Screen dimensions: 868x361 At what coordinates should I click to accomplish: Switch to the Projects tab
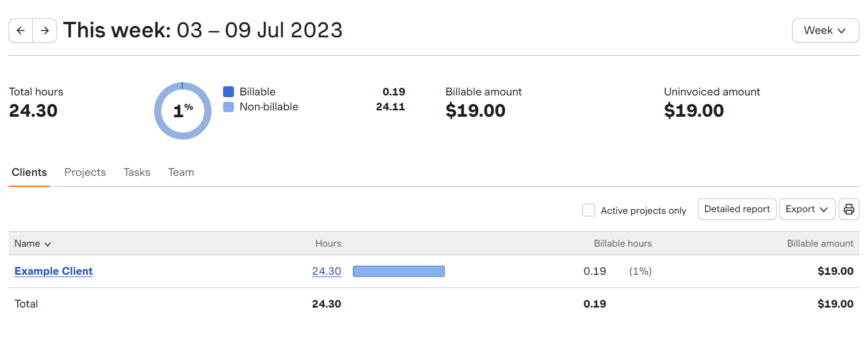pos(85,172)
